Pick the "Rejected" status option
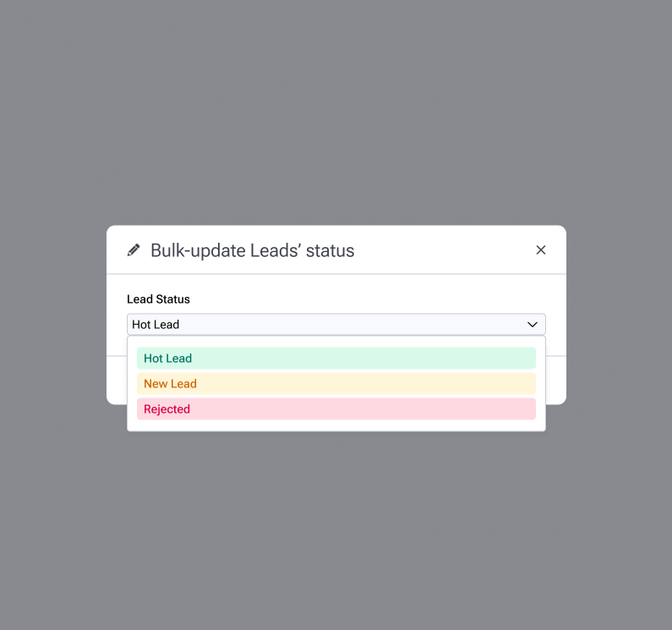 (x=336, y=409)
